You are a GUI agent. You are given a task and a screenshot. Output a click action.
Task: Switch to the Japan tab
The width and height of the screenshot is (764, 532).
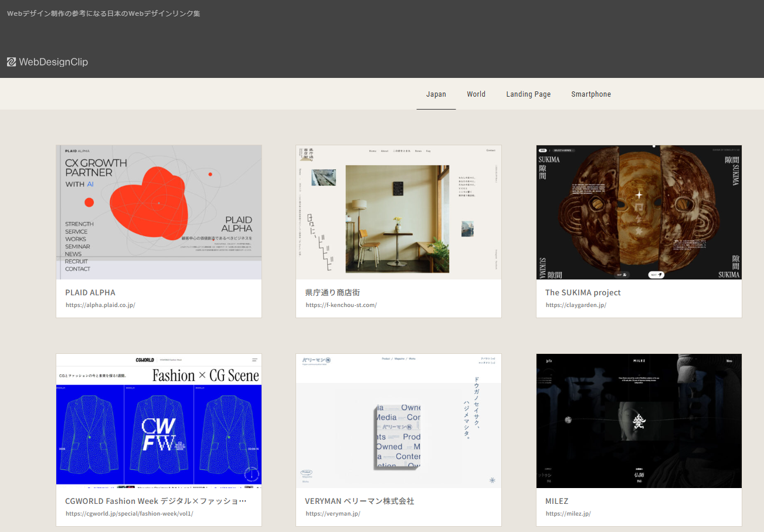pos(436,94)
